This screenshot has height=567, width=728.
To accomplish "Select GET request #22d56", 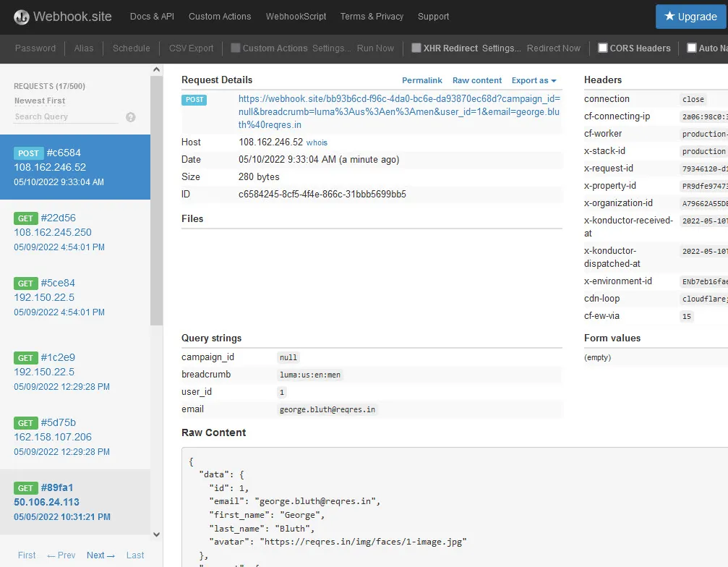I will click(75, 232).
